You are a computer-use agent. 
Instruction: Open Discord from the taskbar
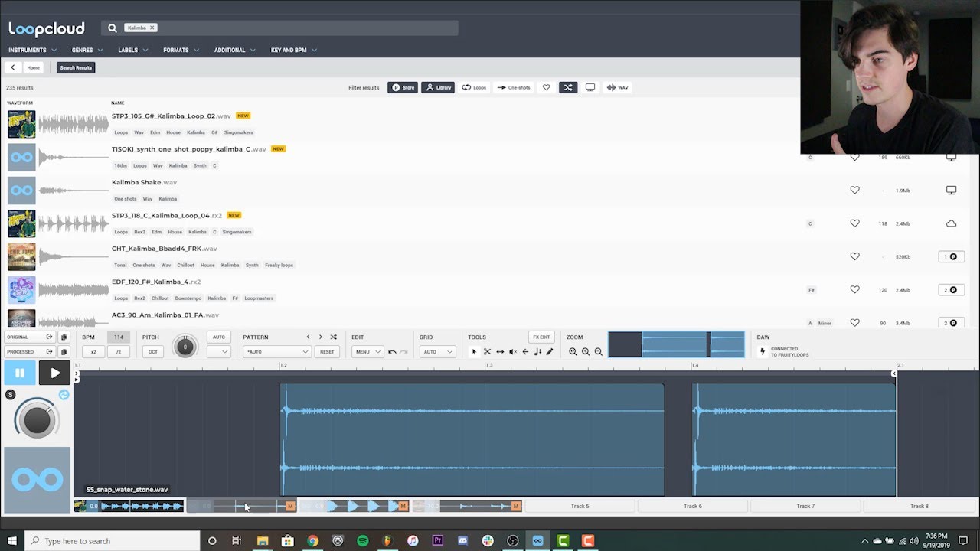click(462, 541)
